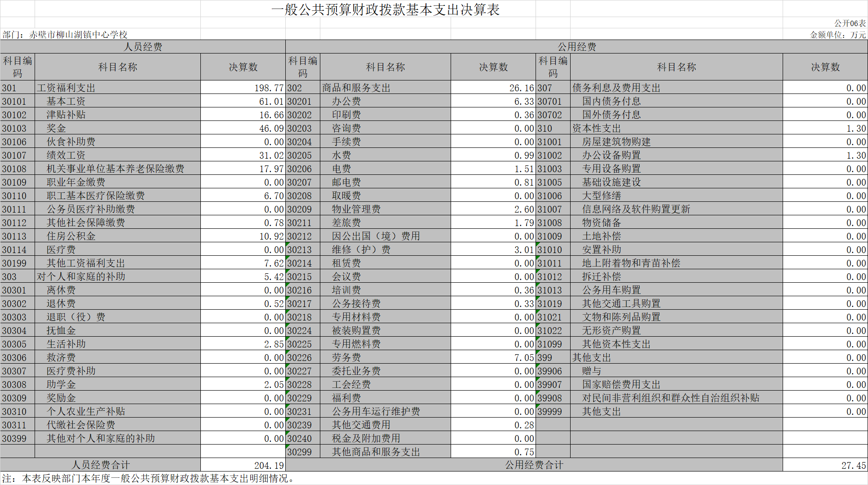The image size is (868, 485).
Task: Select the title cell 一般公共预算财政拨款基本支出决算表
Action: pos(385,9)
